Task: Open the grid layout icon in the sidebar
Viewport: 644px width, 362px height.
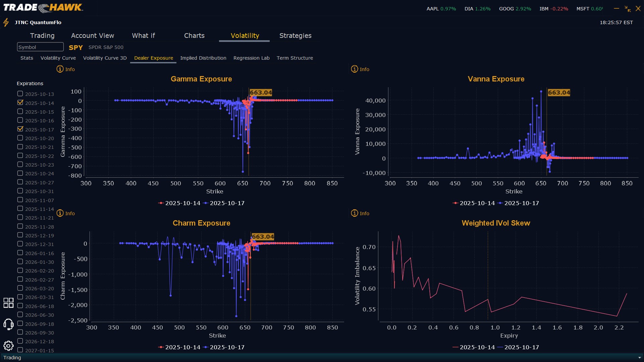Action: 8,303
